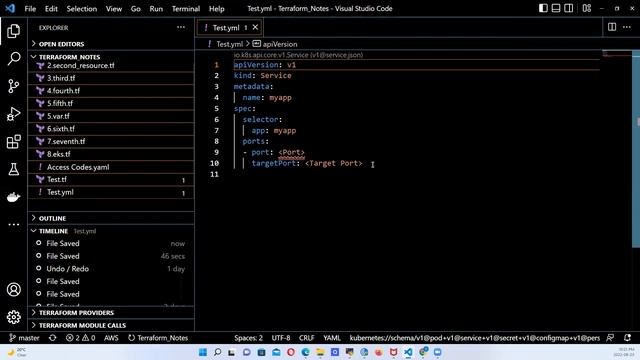Open editor more actions menu

click(627, 27)
